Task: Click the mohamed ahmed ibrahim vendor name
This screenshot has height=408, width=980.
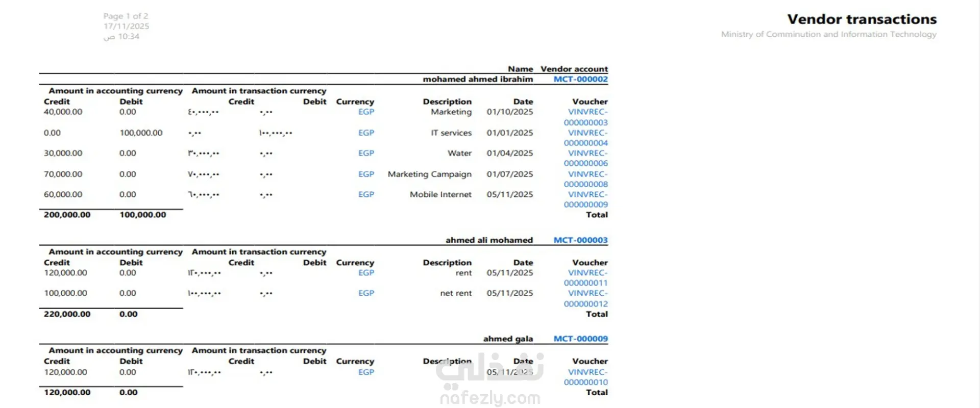Action: pos(478,79)
